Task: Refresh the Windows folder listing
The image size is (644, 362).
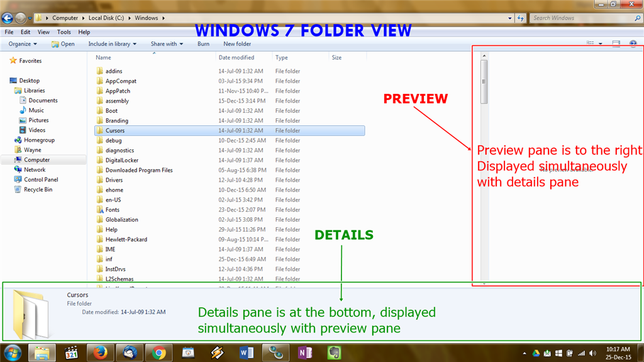Action: 520,18
